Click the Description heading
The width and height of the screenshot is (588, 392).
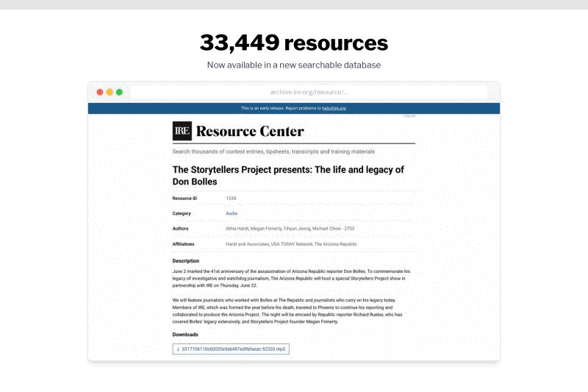(186, 260)
